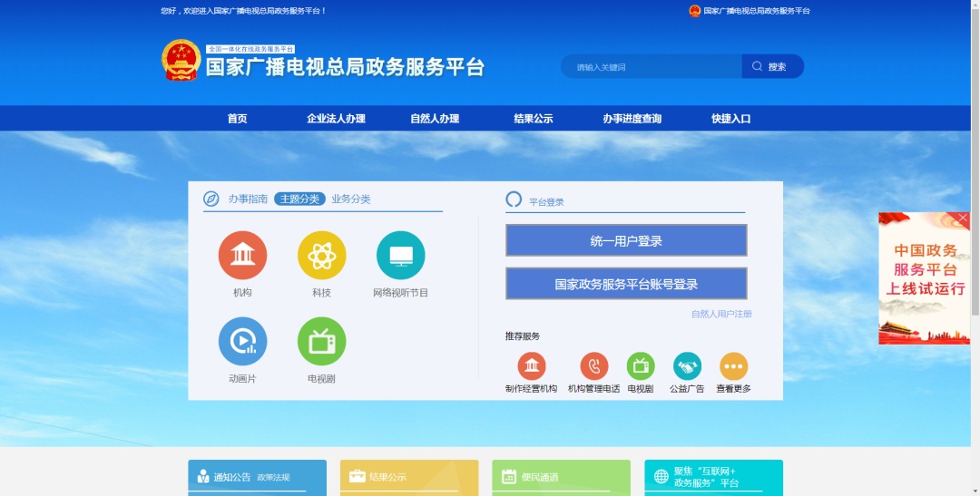This screenshot has width=980, height=496.
Task: Open the green 电视剧 TV icon
Action: pos(322,341)
